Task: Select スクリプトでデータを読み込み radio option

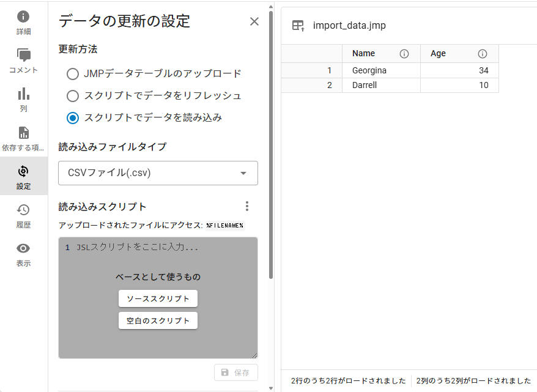Action: 73,118
